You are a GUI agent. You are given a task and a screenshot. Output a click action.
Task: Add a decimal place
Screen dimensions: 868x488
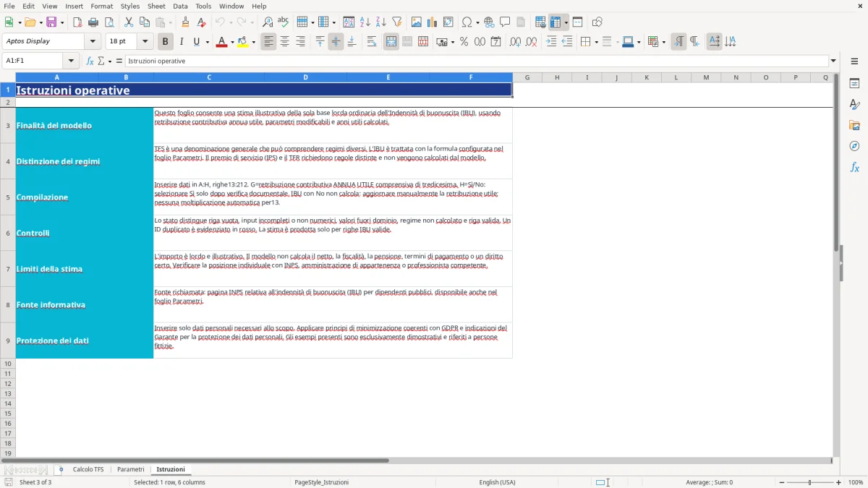516,42
